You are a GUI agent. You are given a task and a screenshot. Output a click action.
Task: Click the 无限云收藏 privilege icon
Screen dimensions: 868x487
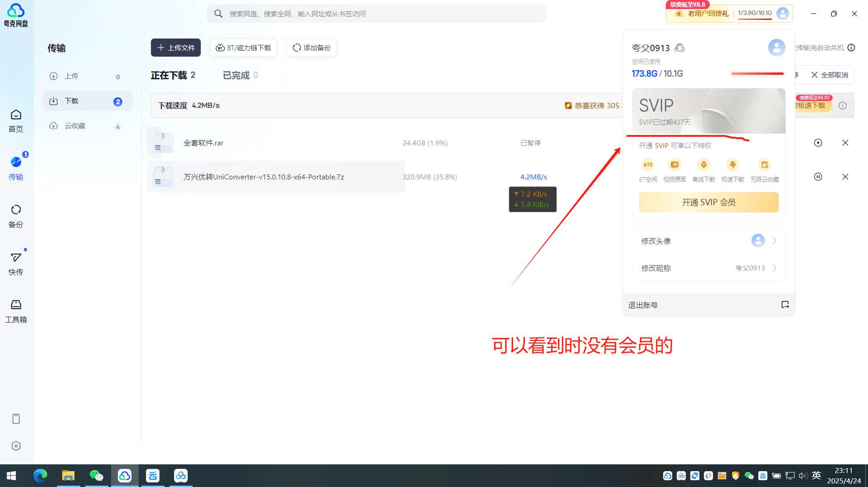coord(765,164)
